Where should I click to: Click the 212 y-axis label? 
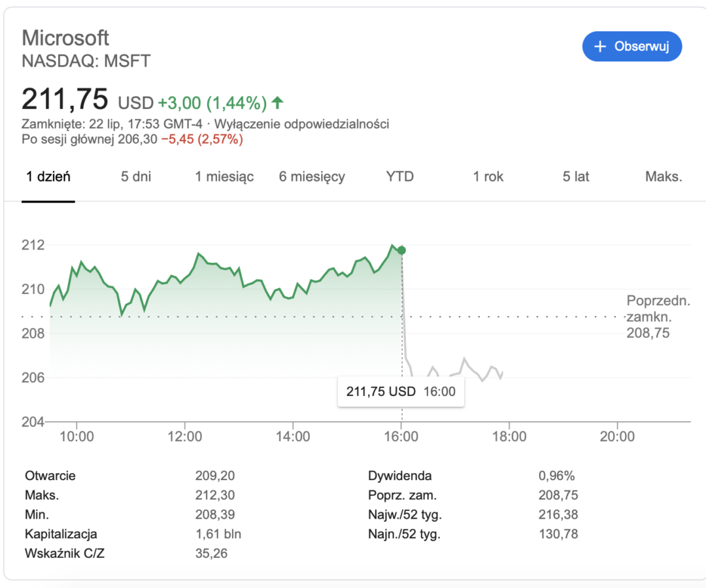(x=33, y=245)
